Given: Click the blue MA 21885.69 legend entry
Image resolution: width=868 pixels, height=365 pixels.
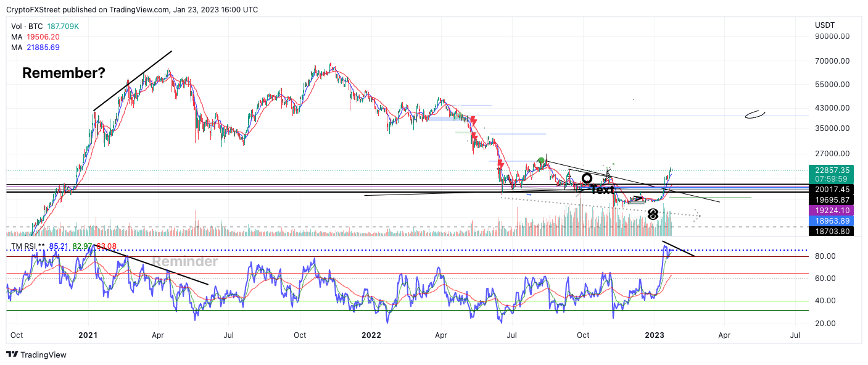Looking at the screenshot, I should coord(35,47).
